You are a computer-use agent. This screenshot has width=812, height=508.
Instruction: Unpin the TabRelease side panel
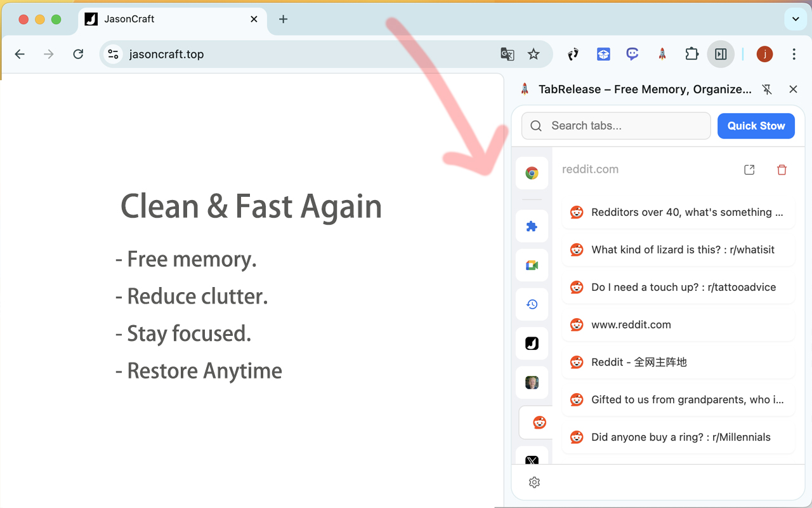767,89
